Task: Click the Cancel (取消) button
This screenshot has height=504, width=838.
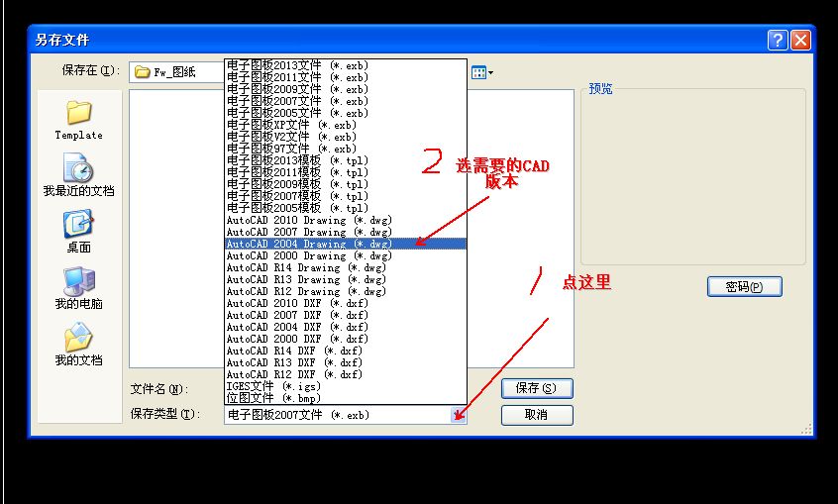Action: click(x=537, y=414)
